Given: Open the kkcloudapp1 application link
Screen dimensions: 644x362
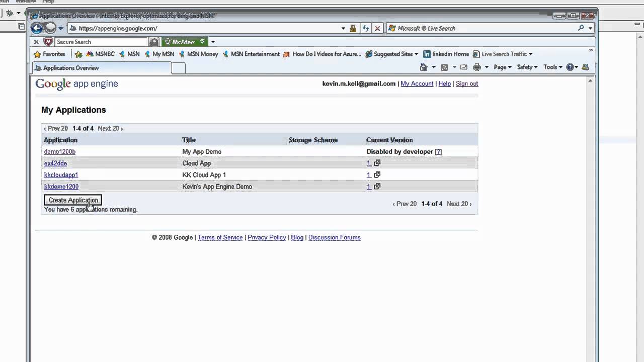Looking at the screenshot, I should (61, 174).
